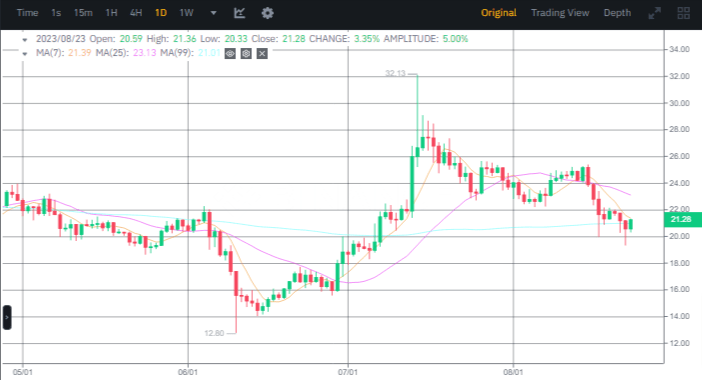Click the MA(7) value 21.39
The width and height of the screenshot is (702, 380).
point(80,53)
